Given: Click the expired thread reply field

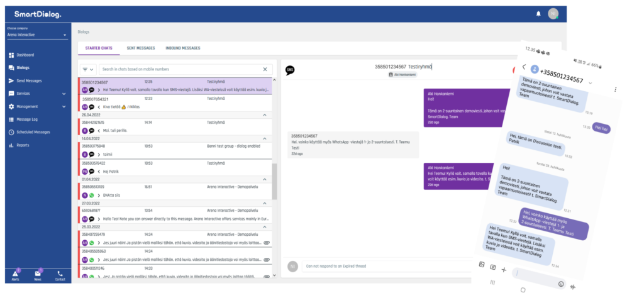Looking at the screenshot, I should point(386,267).
